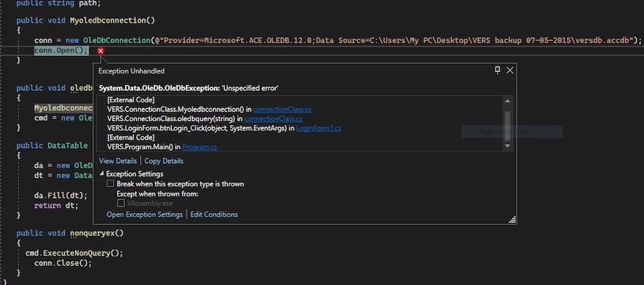Close the Exception Unhandled popup
Image resolution: width=644 pixels, height=285 pixels.
click(x=510, y=70)
